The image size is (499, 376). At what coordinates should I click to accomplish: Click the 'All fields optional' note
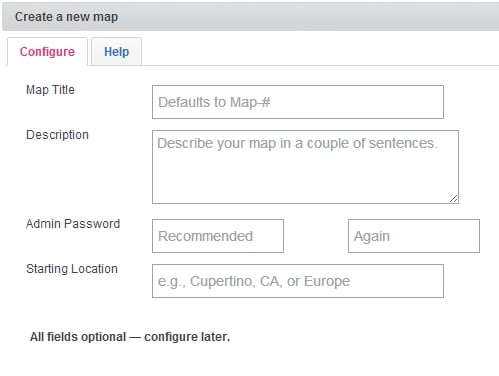[130, 337]
